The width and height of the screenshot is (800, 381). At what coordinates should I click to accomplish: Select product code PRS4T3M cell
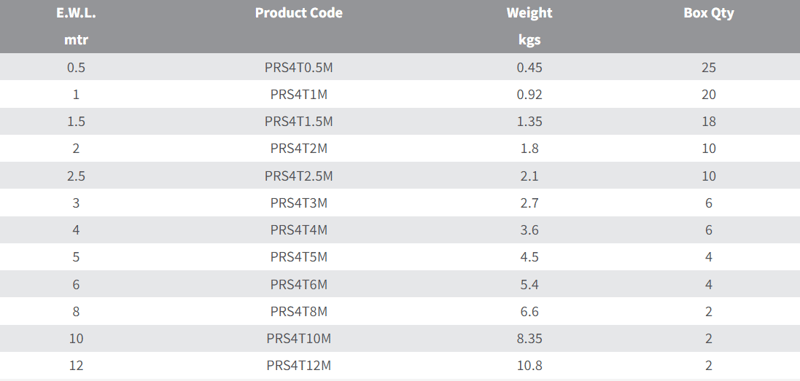[298, 203]
